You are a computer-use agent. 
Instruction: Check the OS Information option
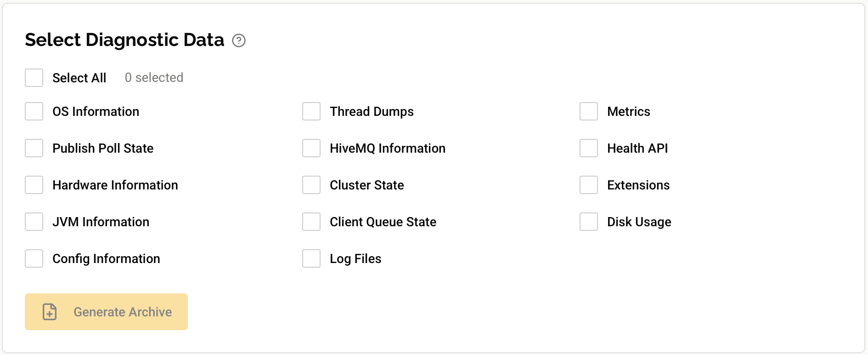[x=34, y=111]
